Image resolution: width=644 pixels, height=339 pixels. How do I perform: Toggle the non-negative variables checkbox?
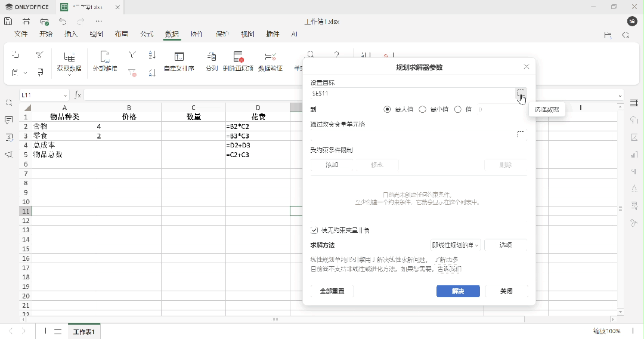pos(314,230)
